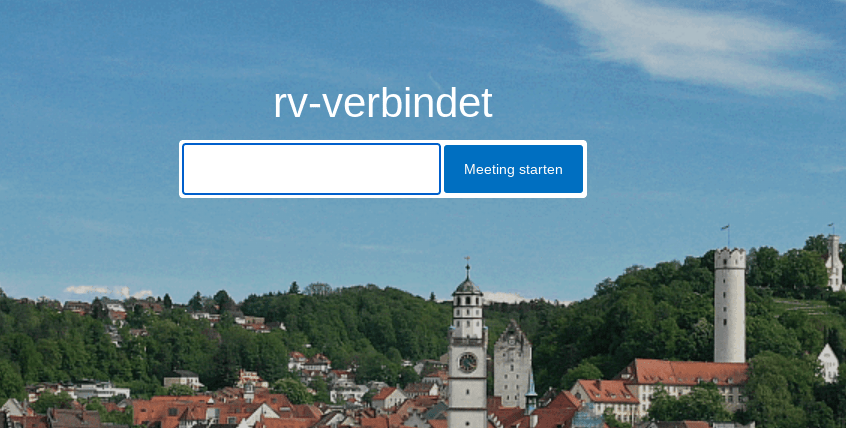846x428 pixels.
Task: Focus the meeting name input field
Action: pyautogui.click(x=311, y=169)
